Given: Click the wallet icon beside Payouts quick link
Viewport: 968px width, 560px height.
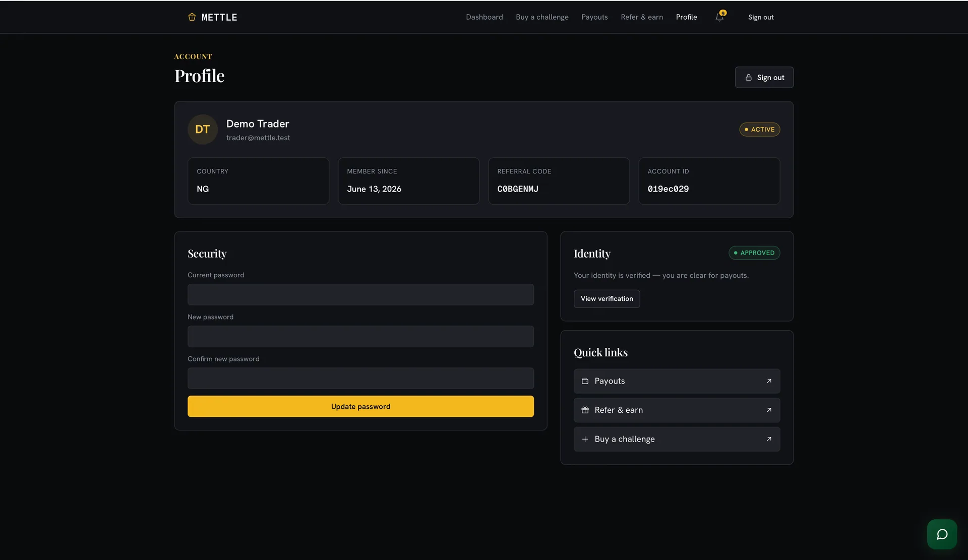Looking at the screenshot, I should (585, 381).
